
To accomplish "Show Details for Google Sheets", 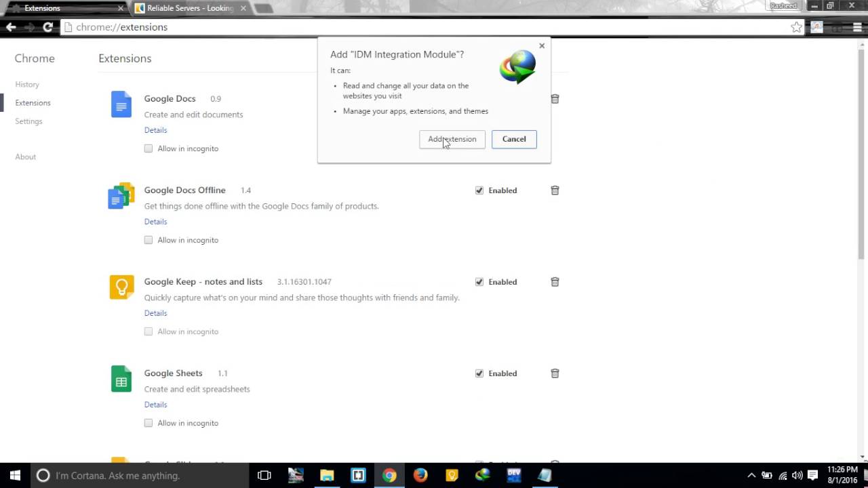I will tap(155, 405).
